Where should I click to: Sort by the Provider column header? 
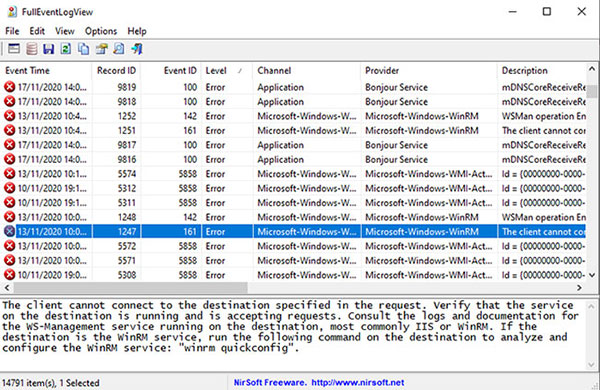point(429,70)
